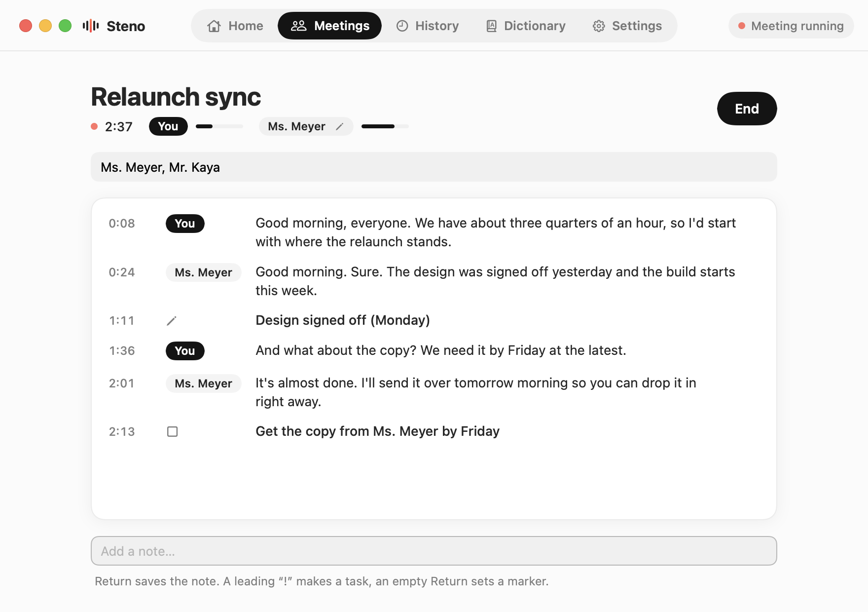Click the pencil icon to rename Ms. Meyer
This screenshot has height=612, width=868.
pos(339,127)
